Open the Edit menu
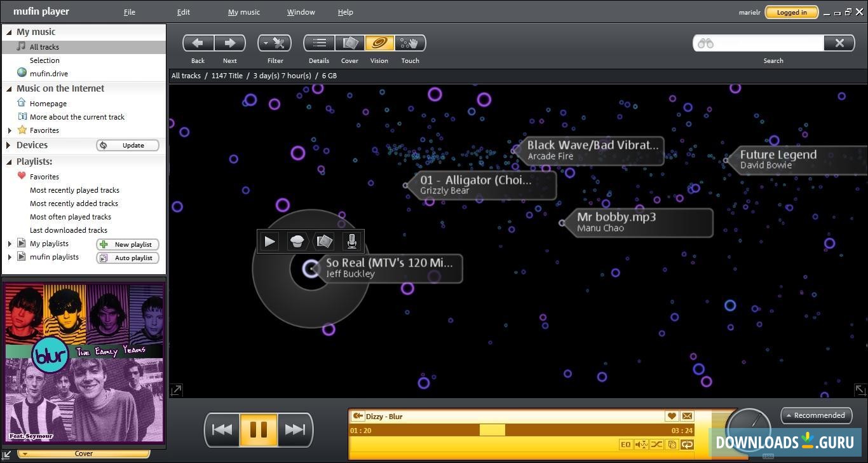868x463 pixels. pos(184,12)
